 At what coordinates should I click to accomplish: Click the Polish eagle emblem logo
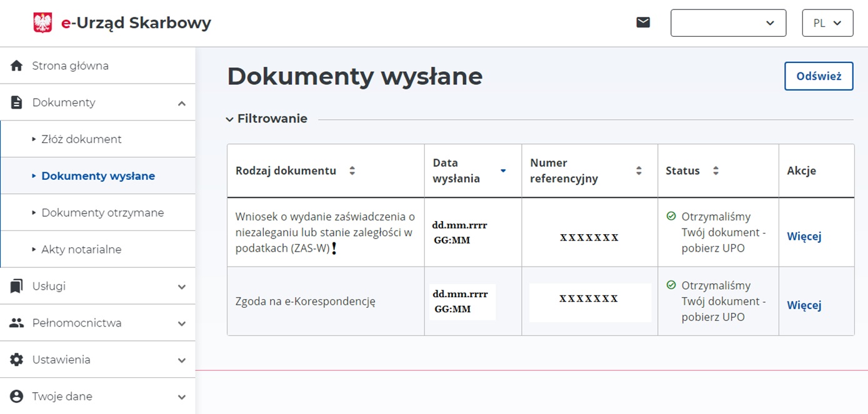click(x=42, y=23)
